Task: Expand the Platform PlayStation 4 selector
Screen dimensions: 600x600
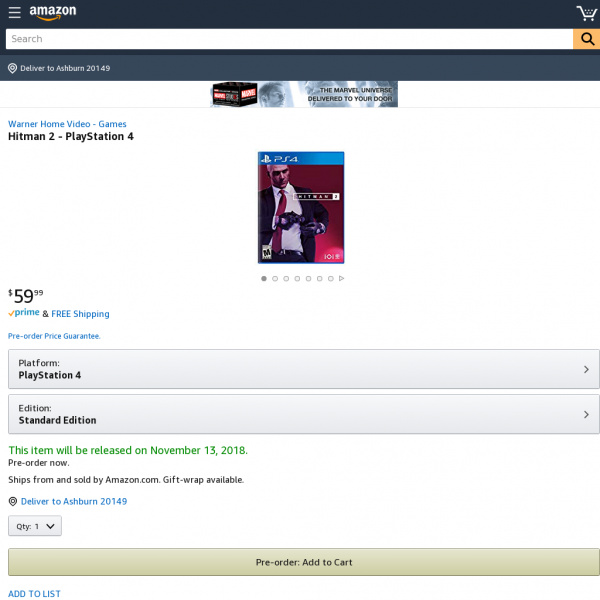Action: point(304,369)
